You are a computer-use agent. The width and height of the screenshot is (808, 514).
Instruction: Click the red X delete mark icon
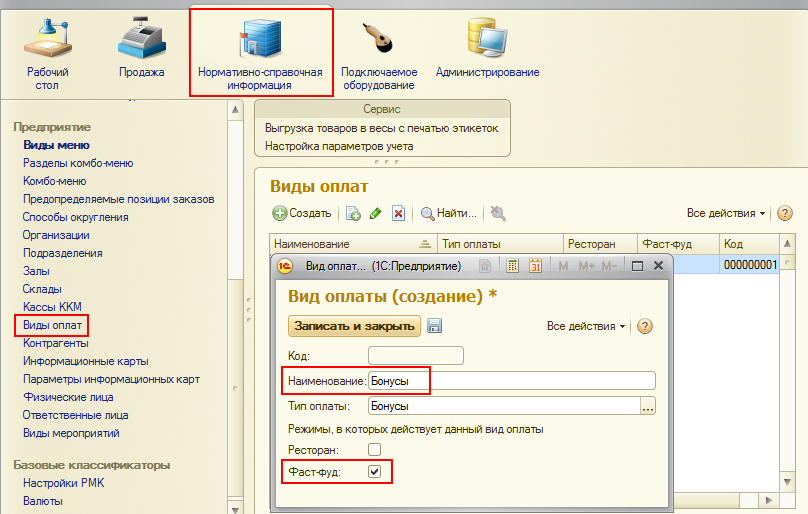398,213
